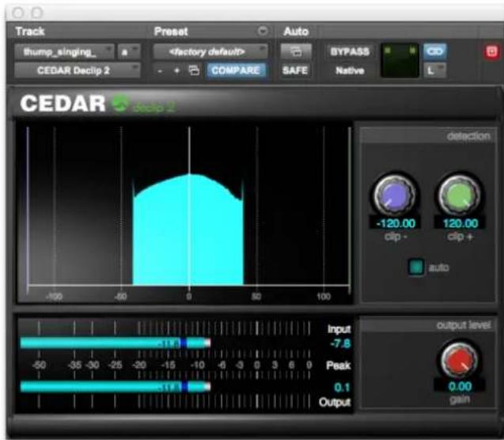Click the Auto header label

[296, 31]
